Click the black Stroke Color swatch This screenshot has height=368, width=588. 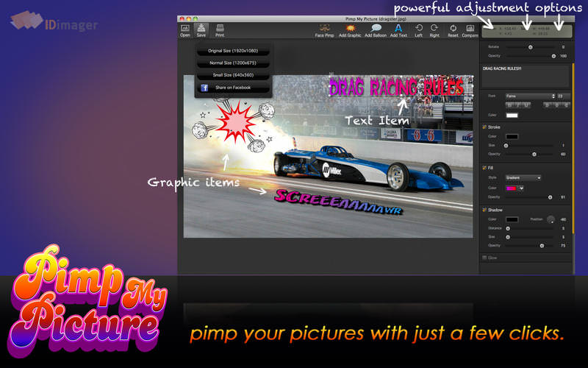pyautogui.click(x=512, y=137)
